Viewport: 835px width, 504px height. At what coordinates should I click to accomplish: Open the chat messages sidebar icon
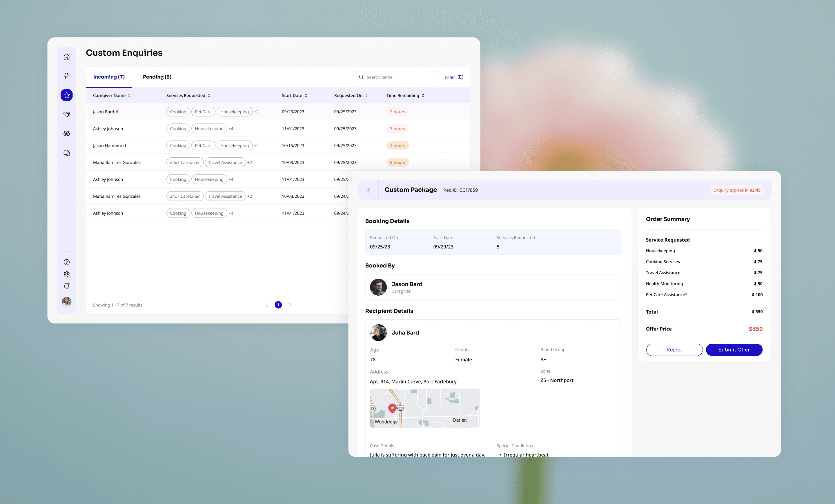(66, 153)
